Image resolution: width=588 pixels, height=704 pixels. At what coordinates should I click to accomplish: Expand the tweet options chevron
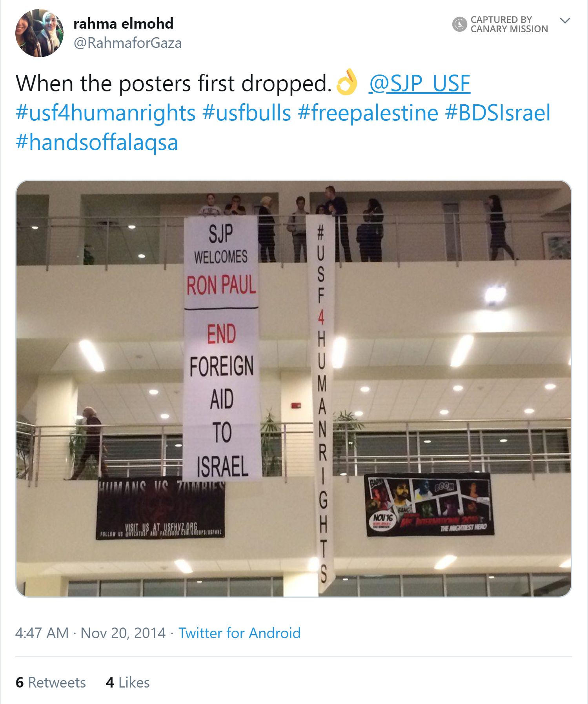coord(565,20)
